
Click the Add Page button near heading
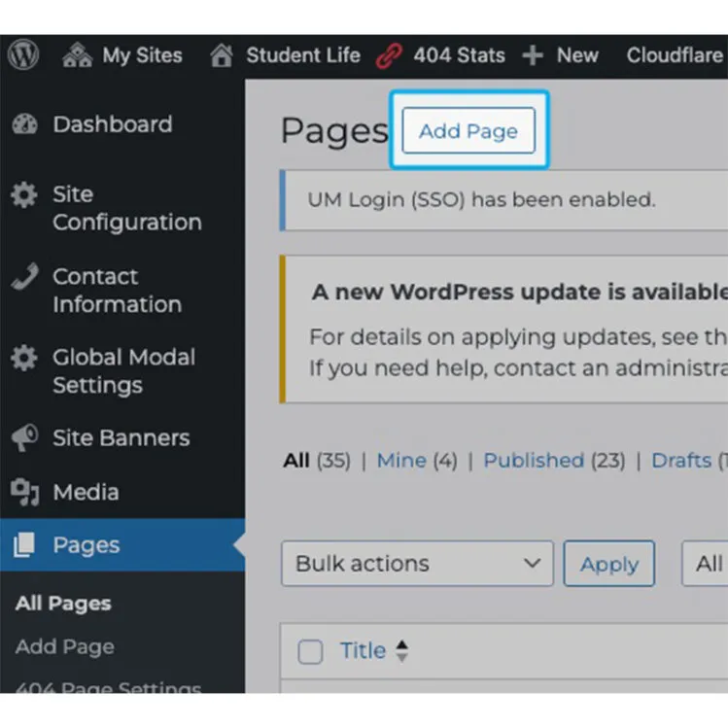pyautogui.click(x=468, y=131)
